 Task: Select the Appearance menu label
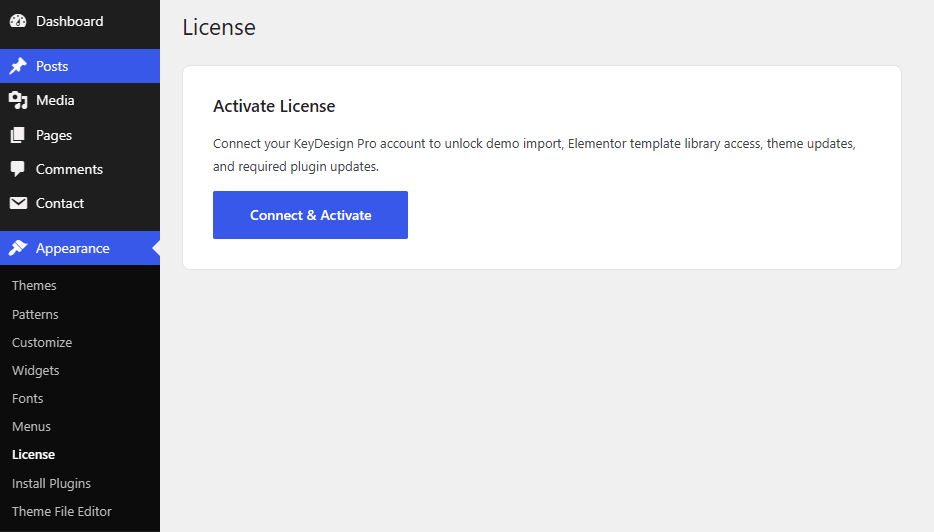[x=73, y=248]
